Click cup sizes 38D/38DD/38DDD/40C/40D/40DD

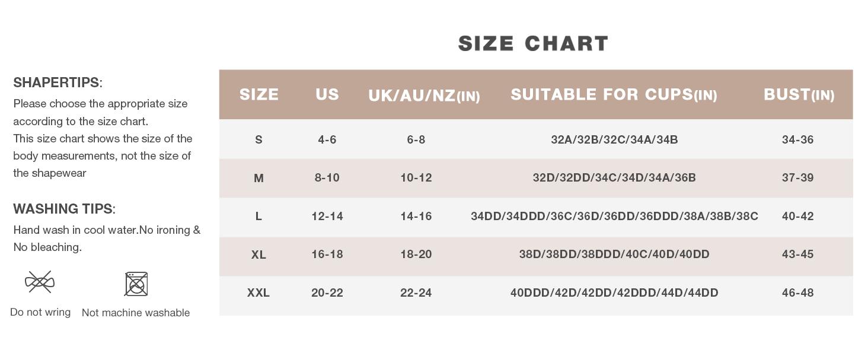tap(614, 254)
